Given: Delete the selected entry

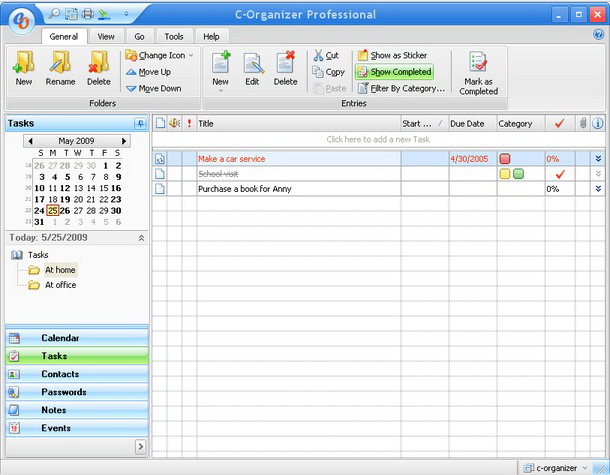Looking at the screenshot, I should pyautogui.click(x=285, y=68).
